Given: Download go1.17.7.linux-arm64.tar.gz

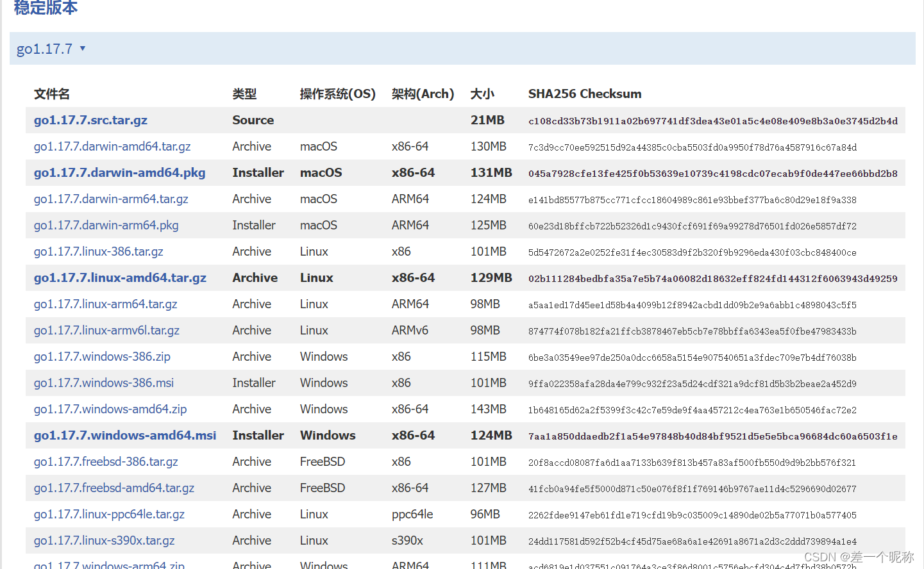Looking at the screenshot, I should [x=105, y=304].
